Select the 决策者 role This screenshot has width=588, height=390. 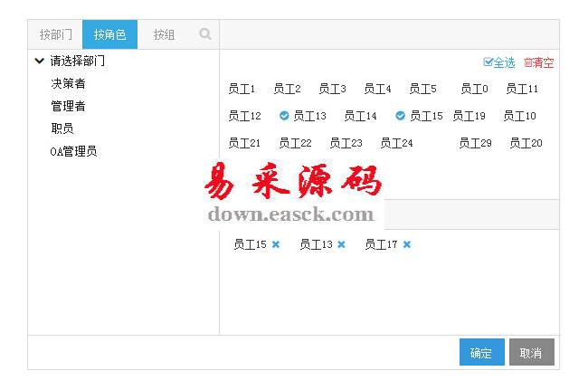(x=68, y=83)
